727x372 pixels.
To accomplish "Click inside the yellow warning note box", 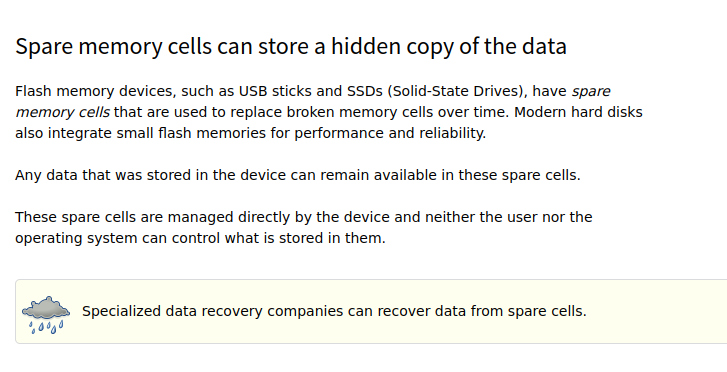I will [x=371, y=312].
